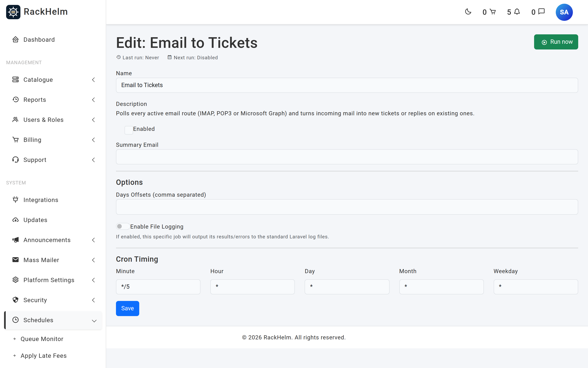Click the Announcements megaphone icon
This screenshot has height=368, width=588.
pyautogui.click(x=16, y=240)
